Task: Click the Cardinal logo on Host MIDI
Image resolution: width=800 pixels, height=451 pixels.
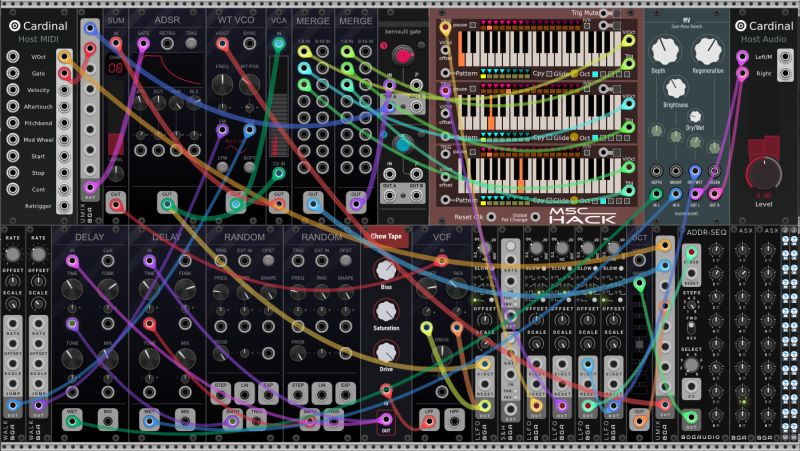Action: (14, 26)
